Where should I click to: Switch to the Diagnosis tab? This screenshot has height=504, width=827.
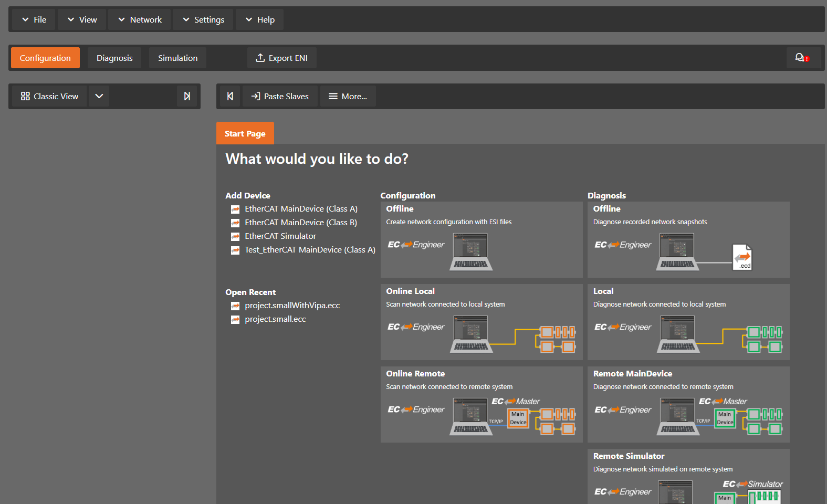[114, 58]
